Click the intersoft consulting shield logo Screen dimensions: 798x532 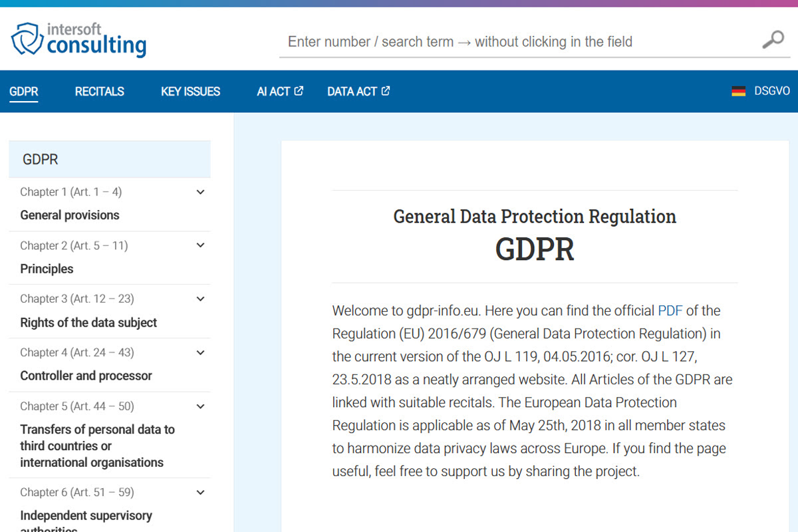point(27,39)
